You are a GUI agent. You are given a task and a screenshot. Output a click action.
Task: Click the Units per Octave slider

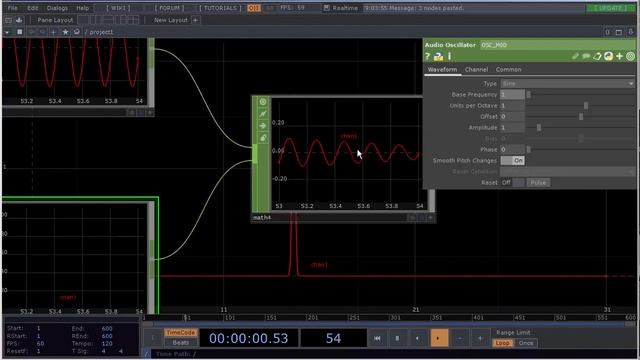[580, 105]
